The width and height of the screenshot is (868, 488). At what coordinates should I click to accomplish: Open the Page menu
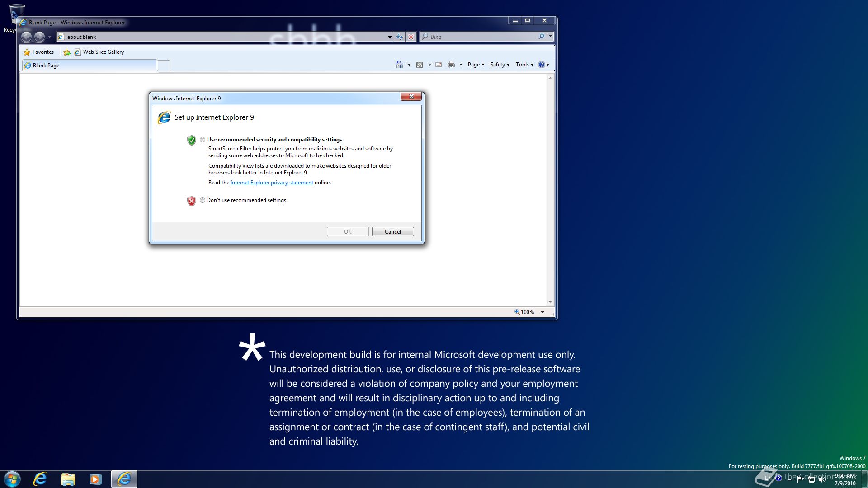pyautogui.click(x=476, y=65)
